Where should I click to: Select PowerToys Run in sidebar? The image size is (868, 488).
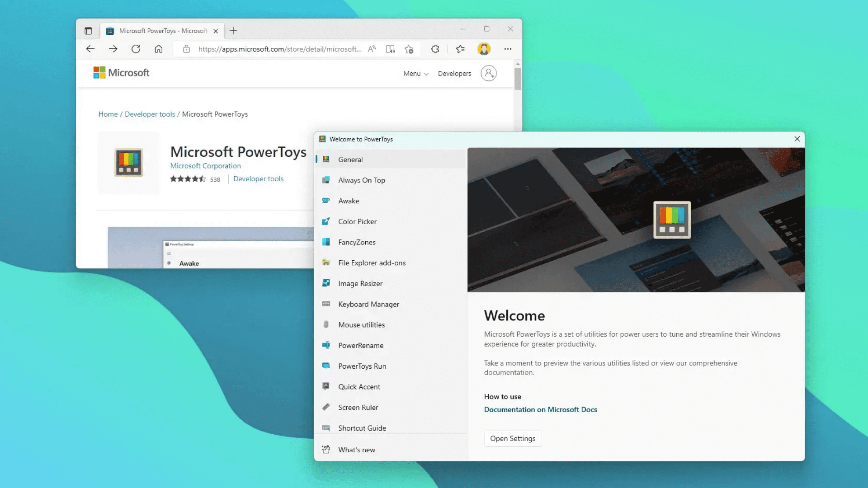[x=391, y=366]
